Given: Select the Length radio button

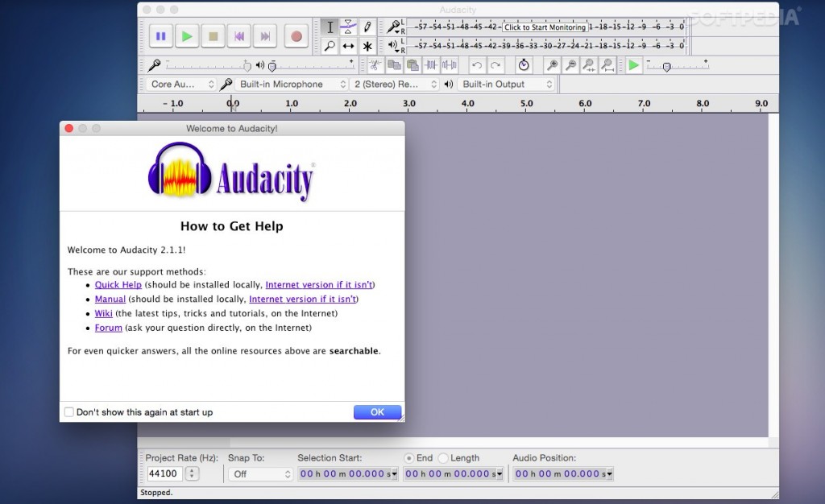Looking at the screenshot, I should click(443, 458).
